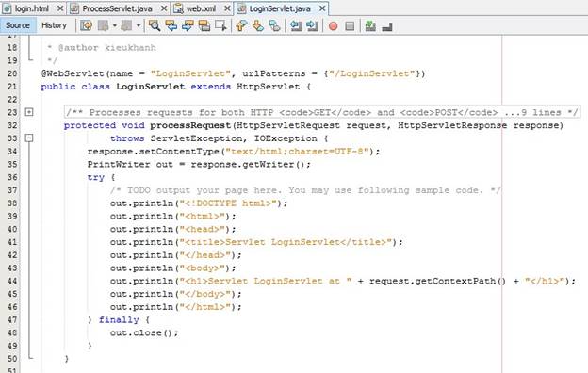Go to the previous bookmark
Screen dimensions: 588x373
click(241, 25)
